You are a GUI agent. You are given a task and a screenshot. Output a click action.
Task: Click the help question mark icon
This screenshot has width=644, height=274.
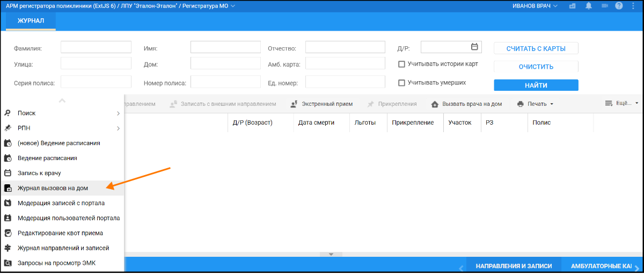(619, 6)
